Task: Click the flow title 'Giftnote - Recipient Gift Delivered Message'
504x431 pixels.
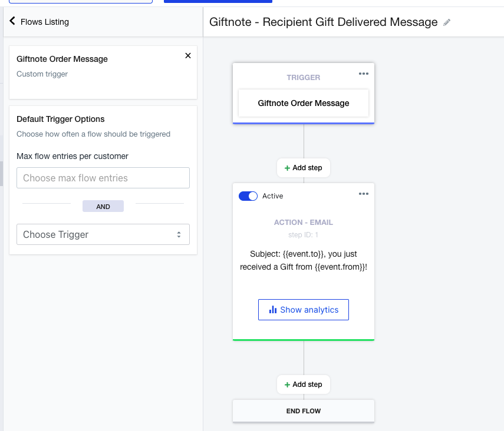Action: click(324, 22)
